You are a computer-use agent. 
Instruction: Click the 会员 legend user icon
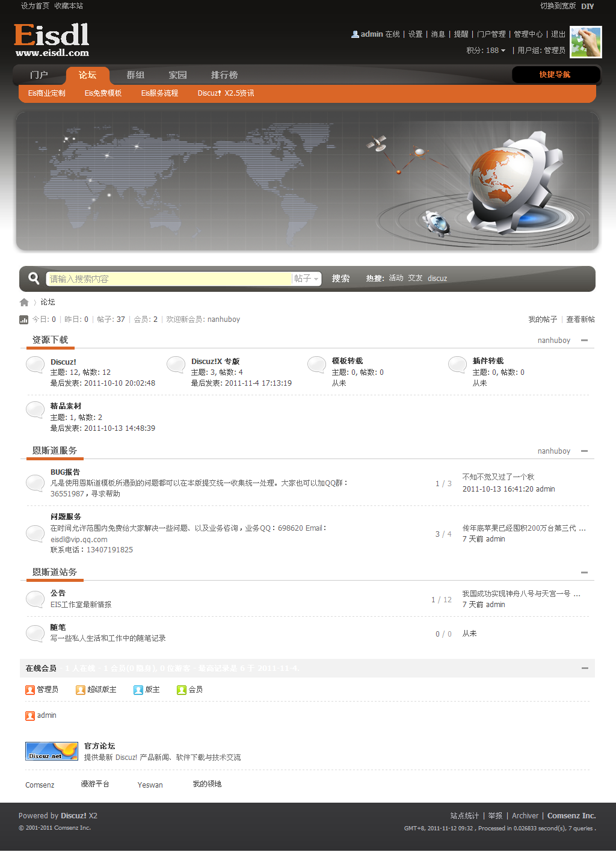182,690
